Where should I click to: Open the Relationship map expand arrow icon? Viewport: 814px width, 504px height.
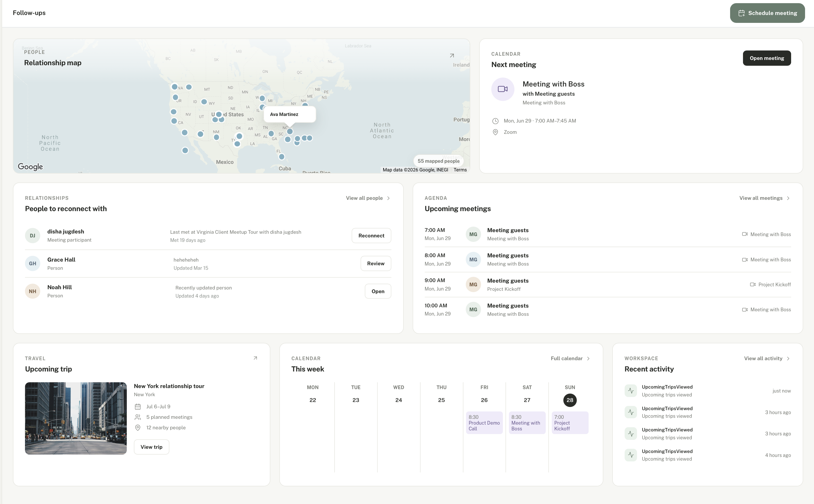452,55
